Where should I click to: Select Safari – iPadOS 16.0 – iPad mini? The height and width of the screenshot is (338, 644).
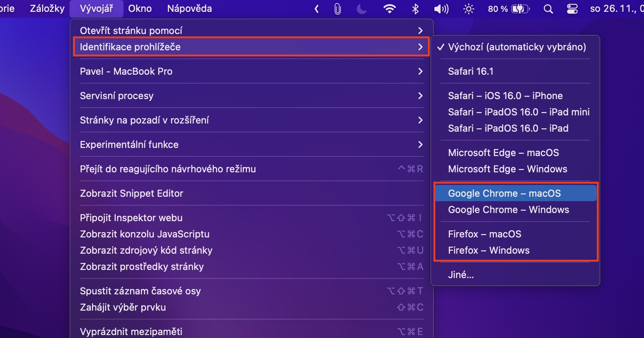pos(515,112)
